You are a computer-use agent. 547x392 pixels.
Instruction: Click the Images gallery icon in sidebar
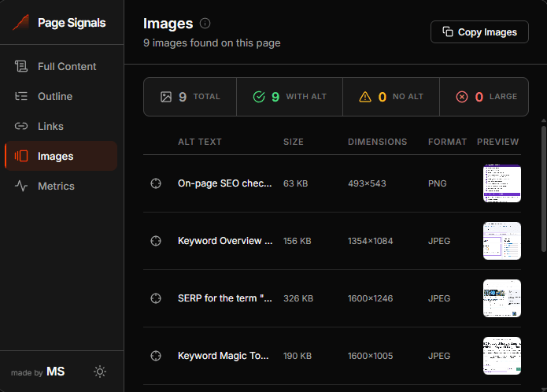click(21, 156)
